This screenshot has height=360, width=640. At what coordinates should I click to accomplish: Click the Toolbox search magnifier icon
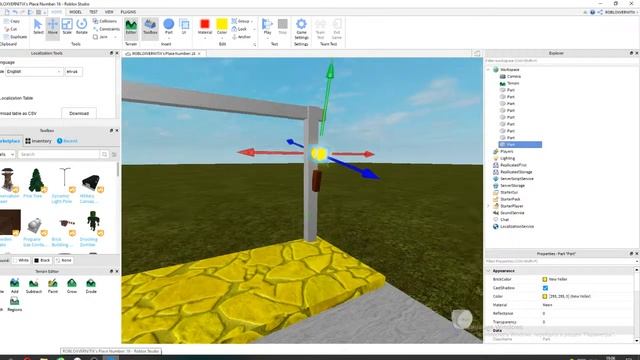(104, 154)
